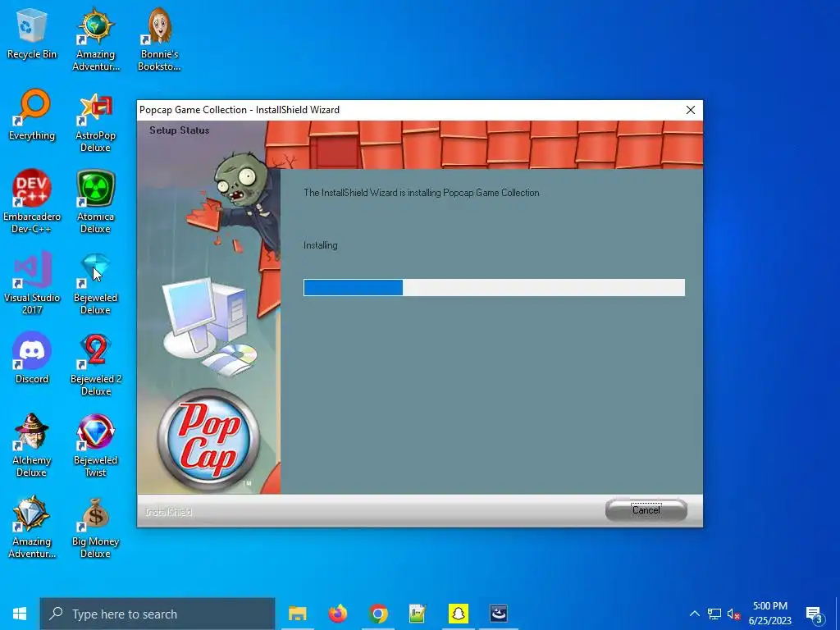Open File Explorer from the taskbar

click(297, 614)
